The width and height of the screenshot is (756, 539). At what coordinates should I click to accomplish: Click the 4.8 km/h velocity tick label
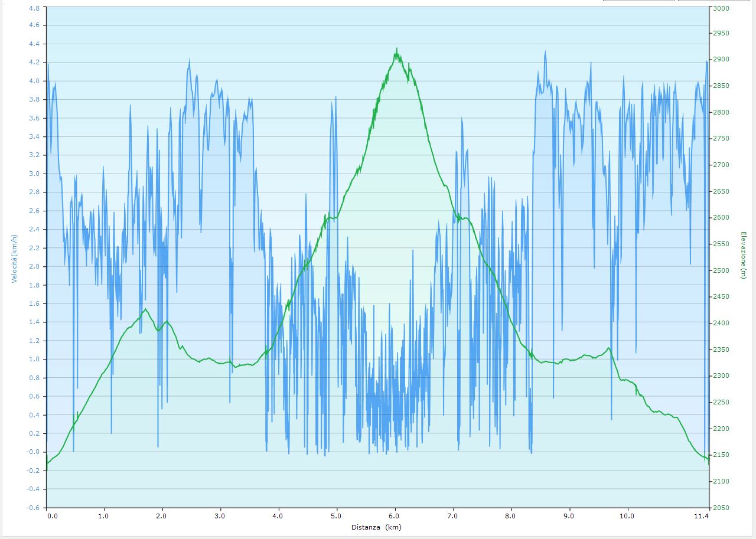coord(34,8)
